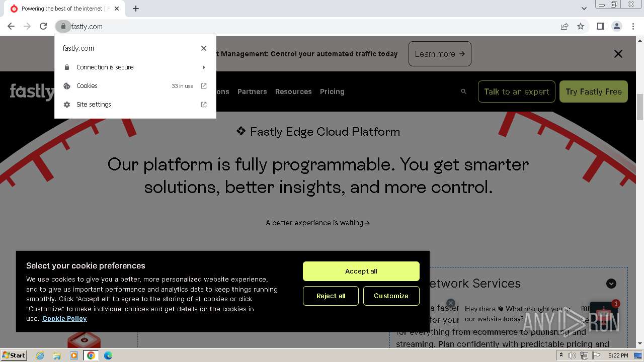Screen dimensions: 644x362
Task: Open File Explorer from taskbar
Action: (x=57, y=355)
